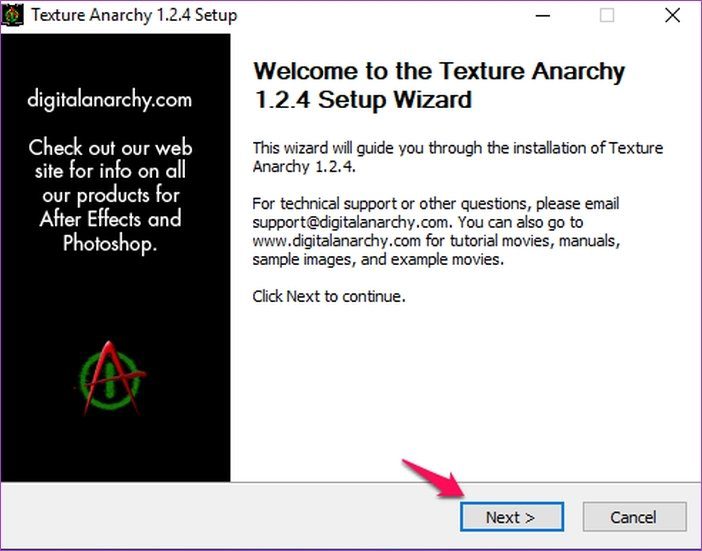Click the Welcome to Texture Anarchy heading
This screenshot has height=551, width=702.
pyautogui.click(x=439, y=85)
